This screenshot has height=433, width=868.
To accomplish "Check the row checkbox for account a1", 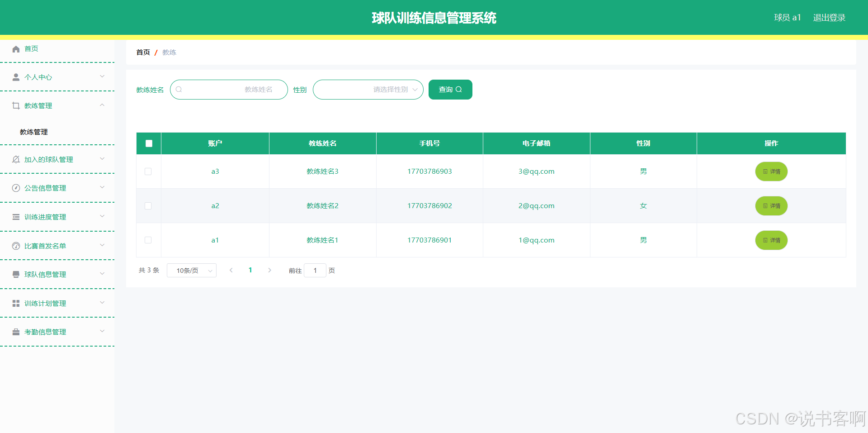I will pyautogui.click(x=148, y=240).
